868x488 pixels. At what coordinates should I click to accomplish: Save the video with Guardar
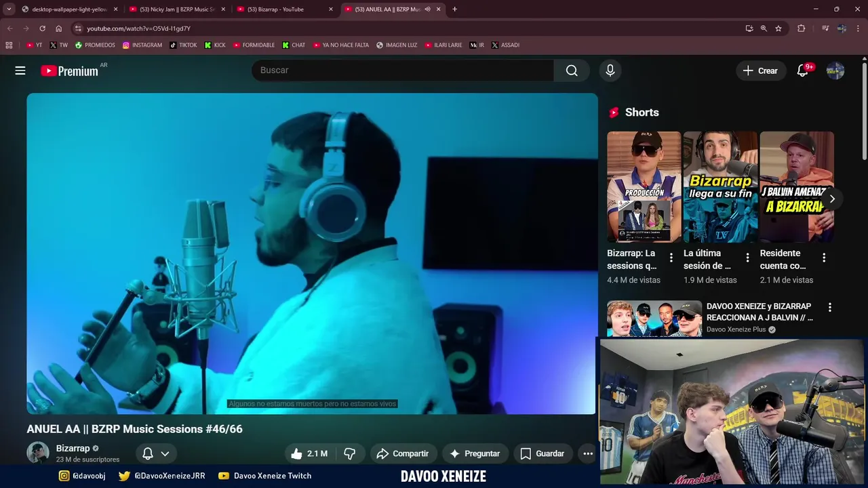[542, 453]
